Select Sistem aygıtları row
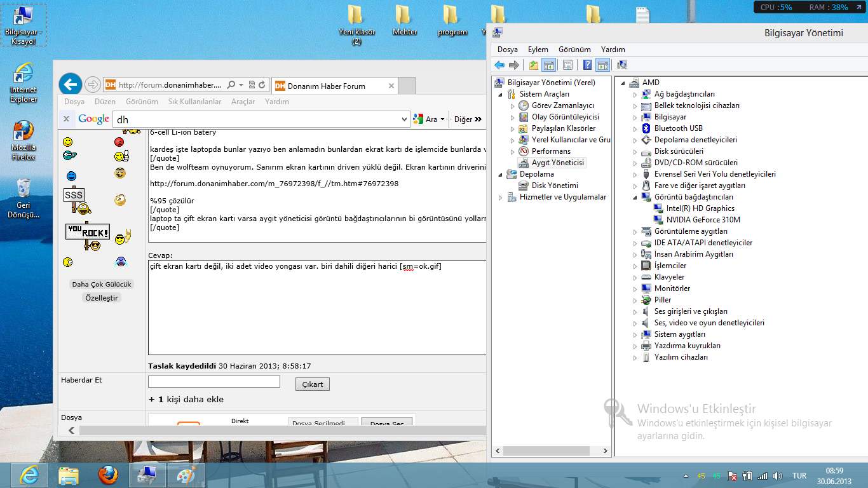Viewport: 868px width, 488px height. 680,334
